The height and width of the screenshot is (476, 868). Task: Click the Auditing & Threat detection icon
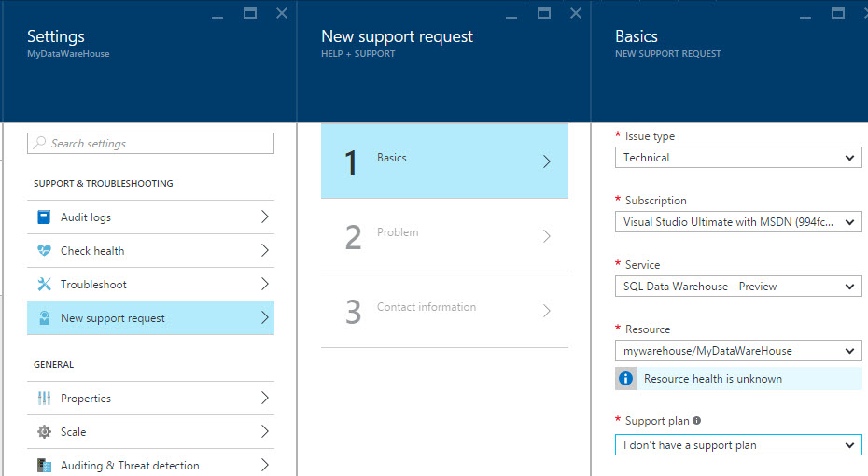click(x=44, y=465)
